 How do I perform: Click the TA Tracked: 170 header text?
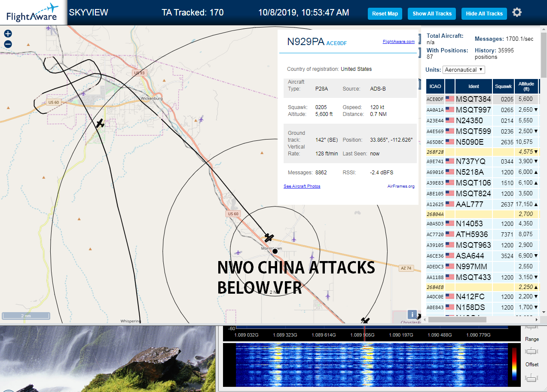[x=193, y=12]
